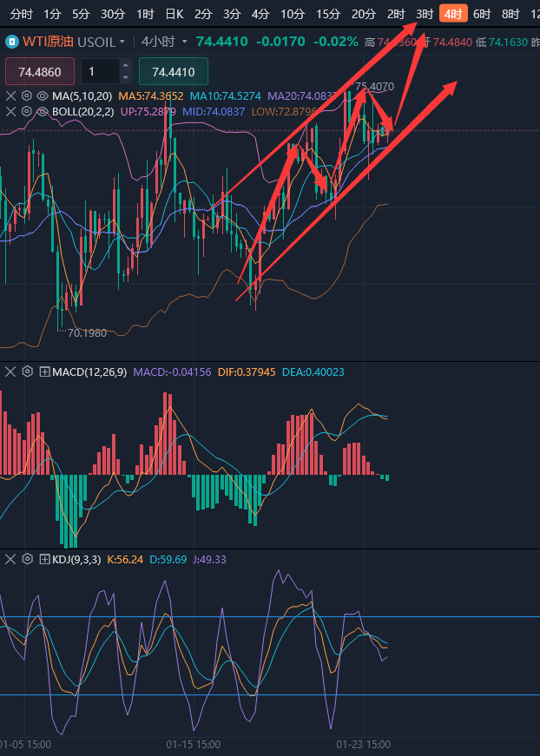The image size is (540, 756).
Task: Remove the MA(5,10,20) indicator with its X
Action: coord(10,96)
